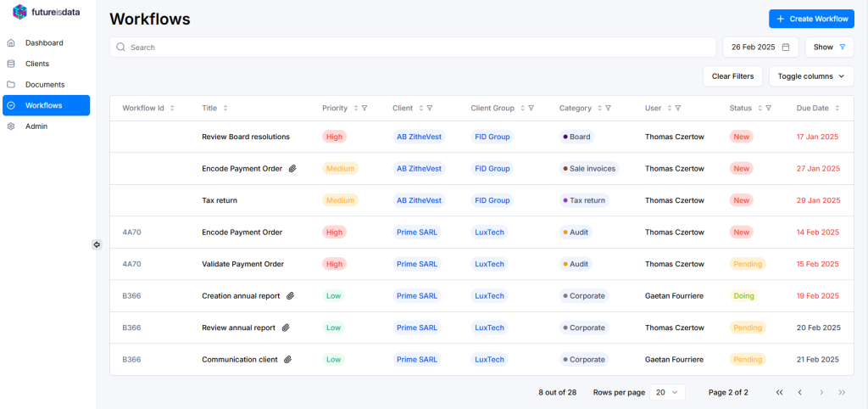This screenshot has height=409, width=868.
Task: Toggle sorting on the Title column
Action: (x=225, y=109)
